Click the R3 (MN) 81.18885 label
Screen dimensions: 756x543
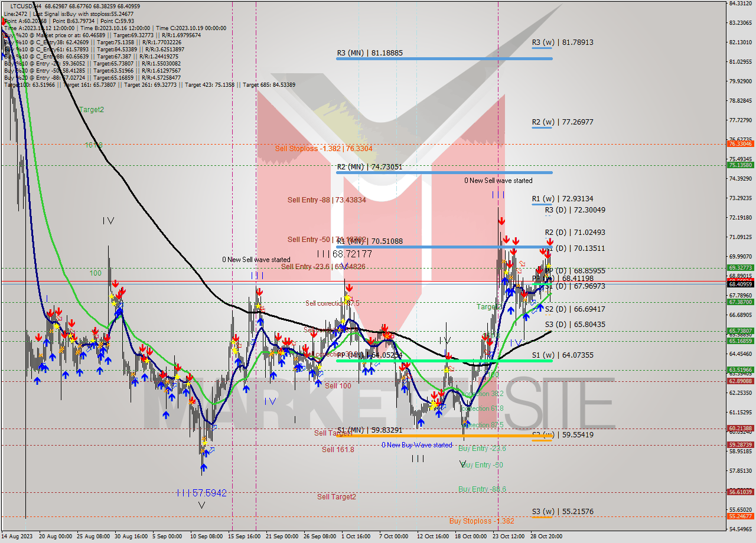point(370,53)
